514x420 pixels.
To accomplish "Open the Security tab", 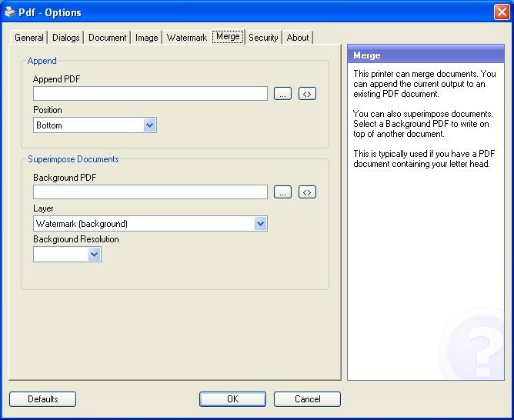I will point(262,38).
